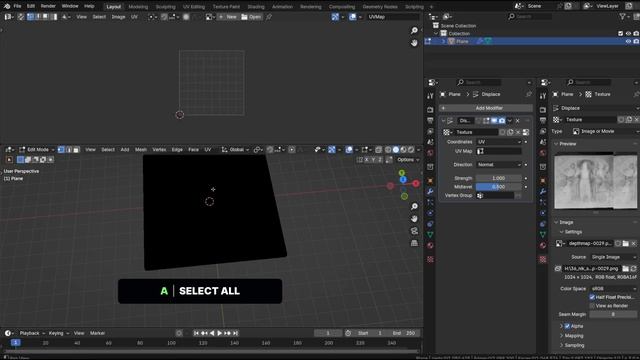Viewport: 640px width, 360px height.
Task: Switch to the Shading workspace tab
Action: 256,7
